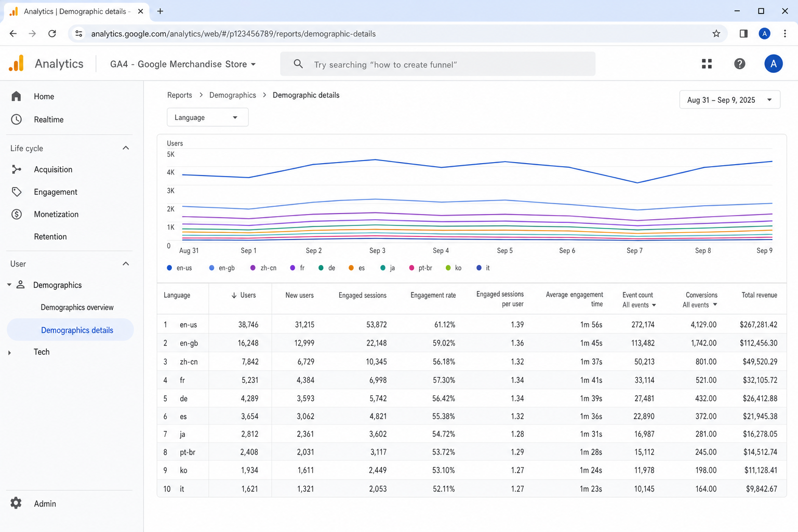Click inside the Analytics search field
Viewport: 798px width, 532px height.
click(437, 64)
